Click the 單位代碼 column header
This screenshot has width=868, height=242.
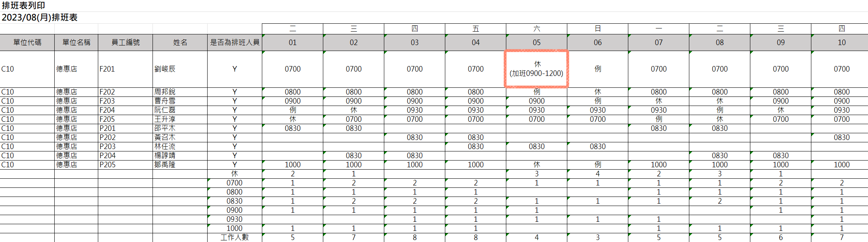[x=27, y=42]
